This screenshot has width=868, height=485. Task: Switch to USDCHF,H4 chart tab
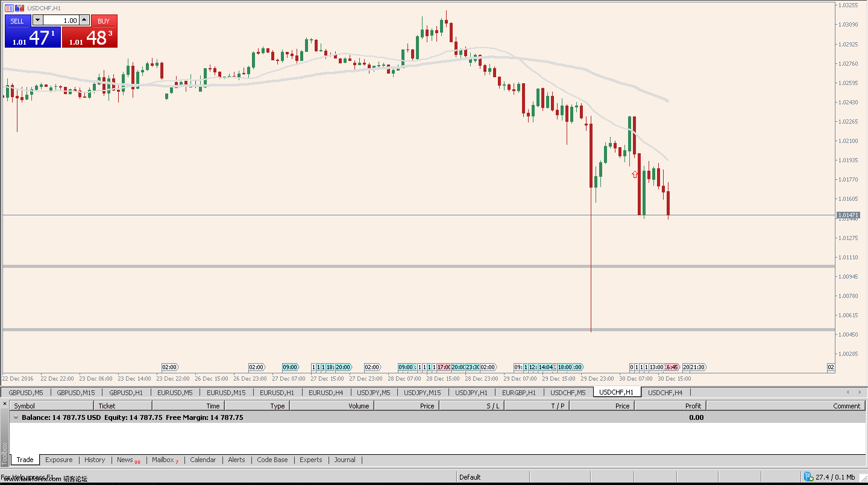665,392
